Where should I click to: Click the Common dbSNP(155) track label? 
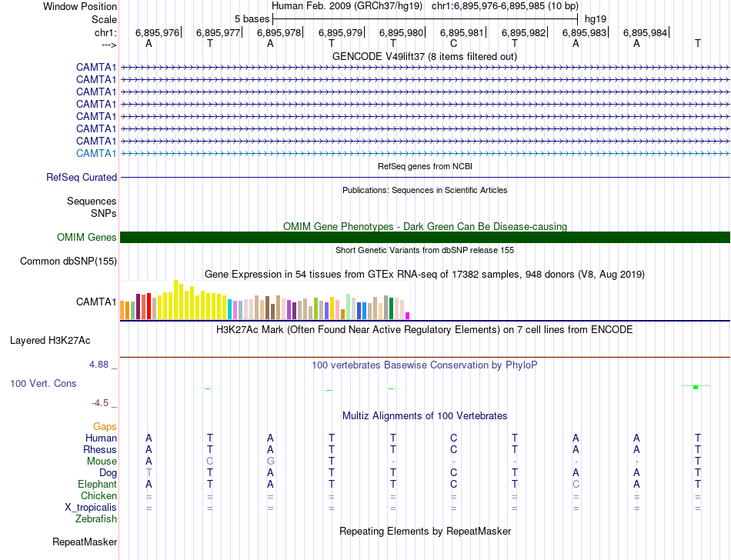68,261
